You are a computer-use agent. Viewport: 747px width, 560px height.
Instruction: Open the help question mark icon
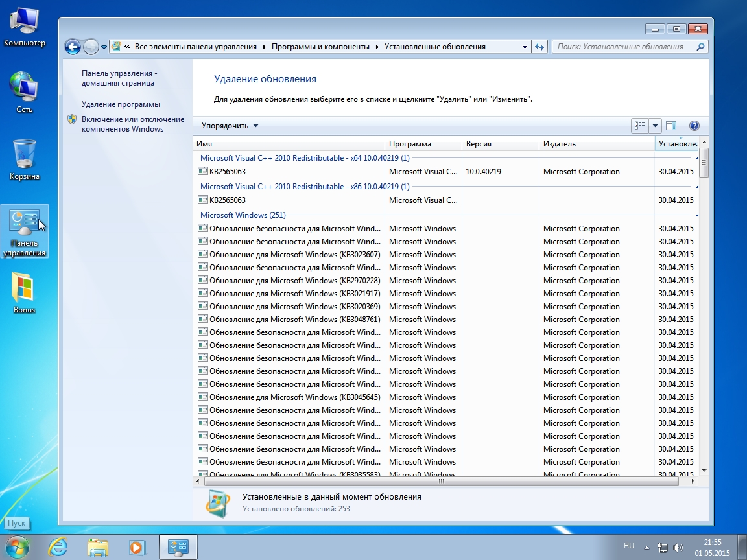(x=694, y=126)
